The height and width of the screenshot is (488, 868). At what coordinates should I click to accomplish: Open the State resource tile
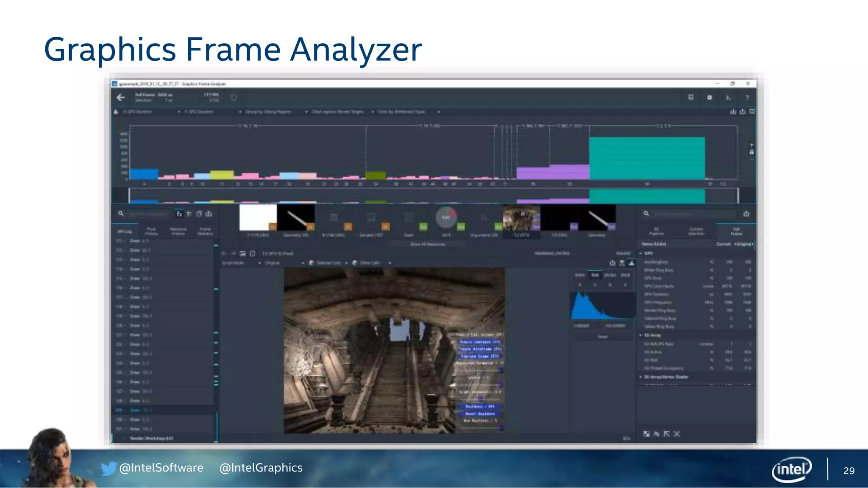[409, 221]
